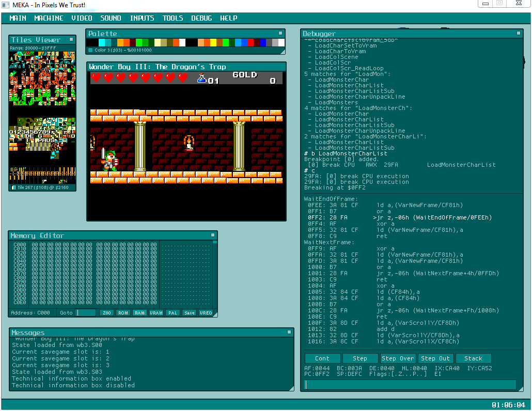This screenshot has height=411, width=532.
Task: Close the Memory Editor panel box
Action: click(213, 235)
